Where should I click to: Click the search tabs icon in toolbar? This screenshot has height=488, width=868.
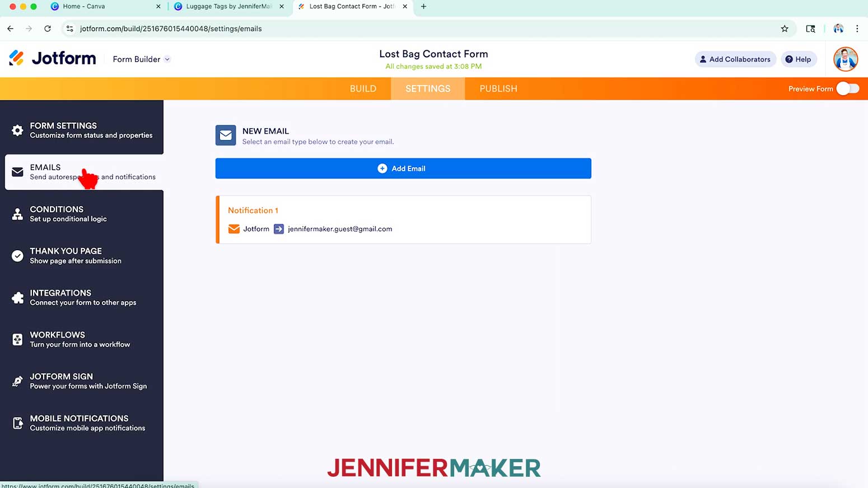810,29
